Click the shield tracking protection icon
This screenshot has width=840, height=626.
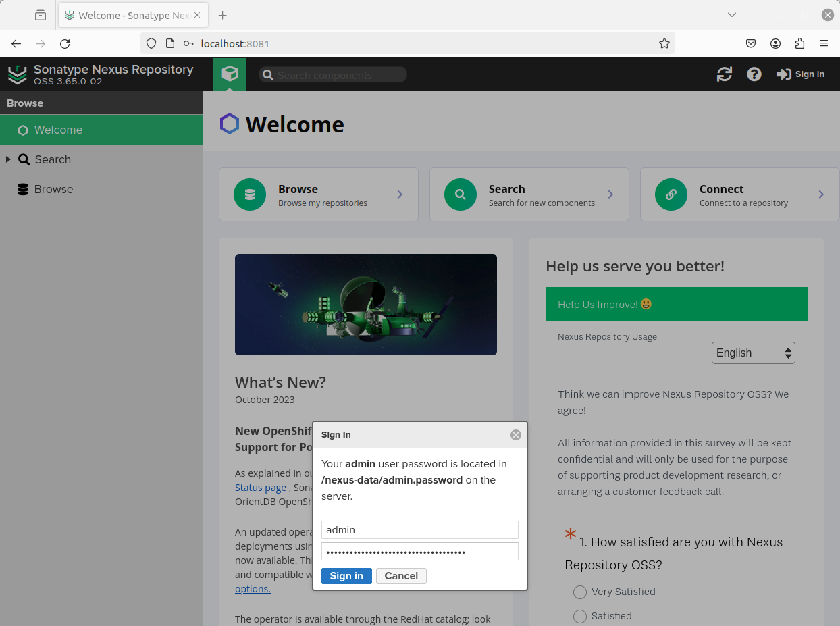[x=151, y=43]
